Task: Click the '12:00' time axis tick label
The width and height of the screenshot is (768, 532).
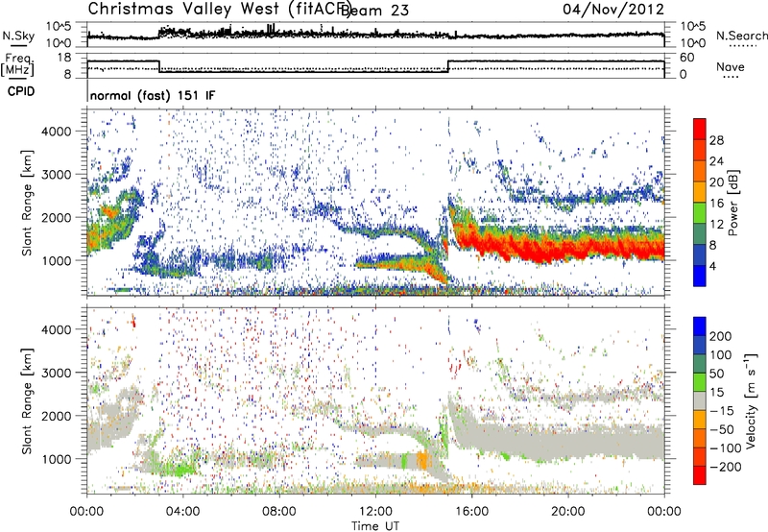Action: click(375, 512)
